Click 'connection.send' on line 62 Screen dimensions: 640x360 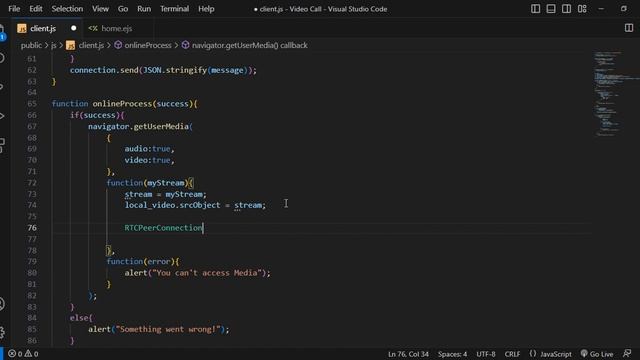coord(104,70)
